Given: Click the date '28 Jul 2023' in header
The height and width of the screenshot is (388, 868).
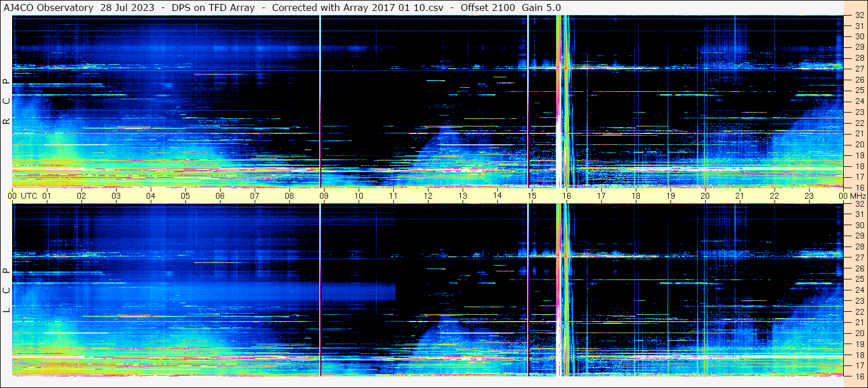Looking at the screenshot, I should (x=127, y=8).
